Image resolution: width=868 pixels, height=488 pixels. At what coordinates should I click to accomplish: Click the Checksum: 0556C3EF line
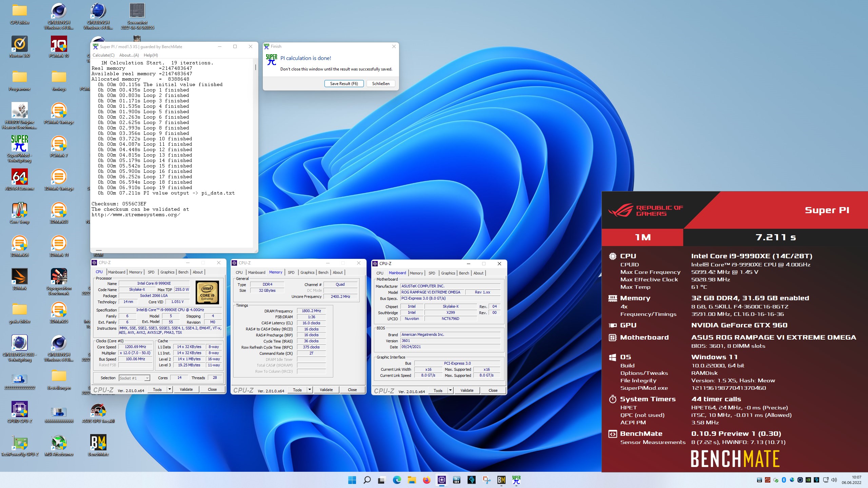119,204
